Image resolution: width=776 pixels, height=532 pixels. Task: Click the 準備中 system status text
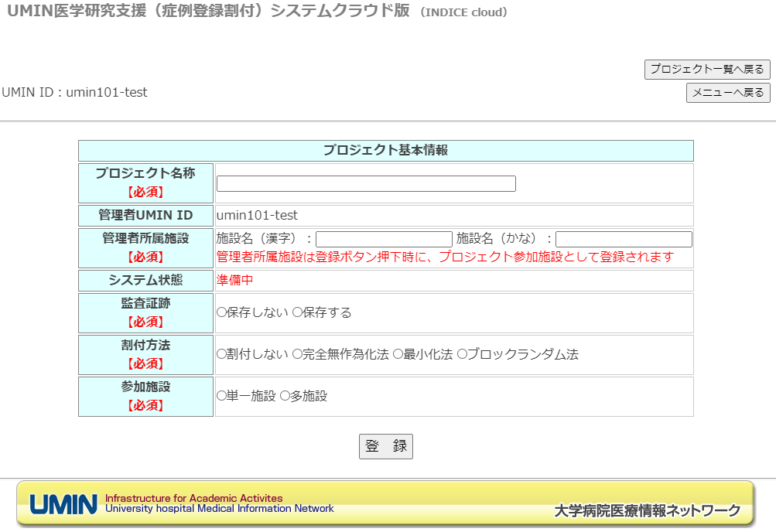pos(234,280)
